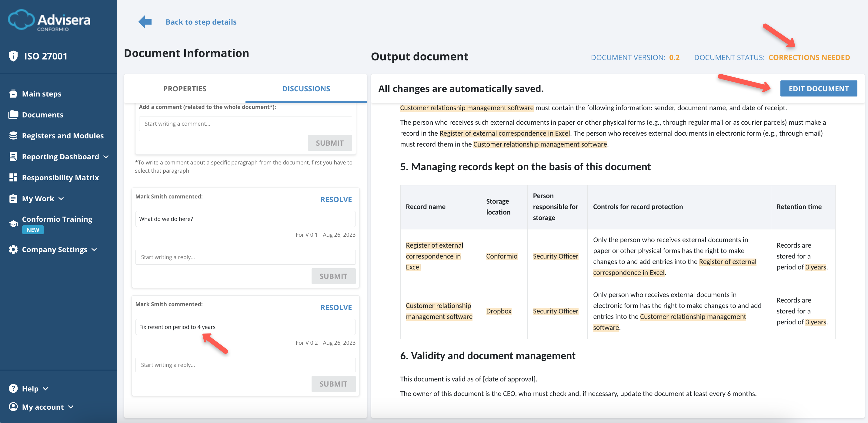Click the My Work clipboard icon
868x423 pixels.
(13, 198)
